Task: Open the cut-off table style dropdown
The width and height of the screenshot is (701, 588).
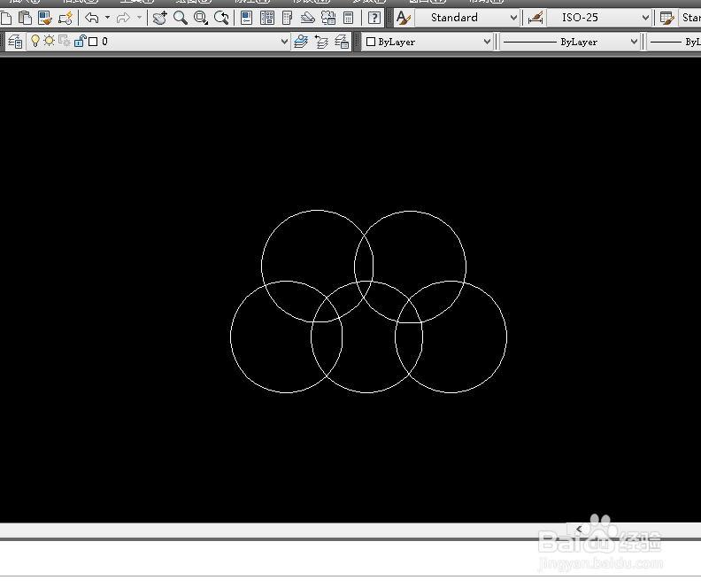Action: point(690,18)
